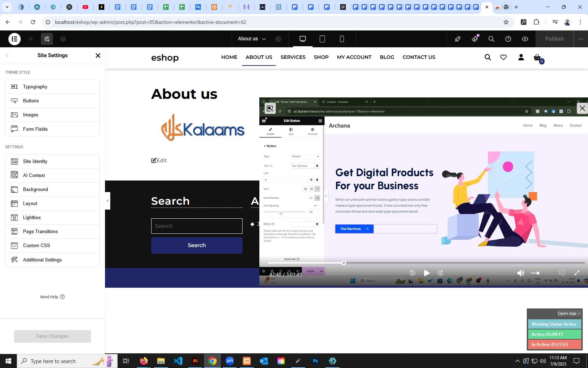The height and width of the screenshot is (368, 588).
Task: Open Images theme style
Action: 52,115
